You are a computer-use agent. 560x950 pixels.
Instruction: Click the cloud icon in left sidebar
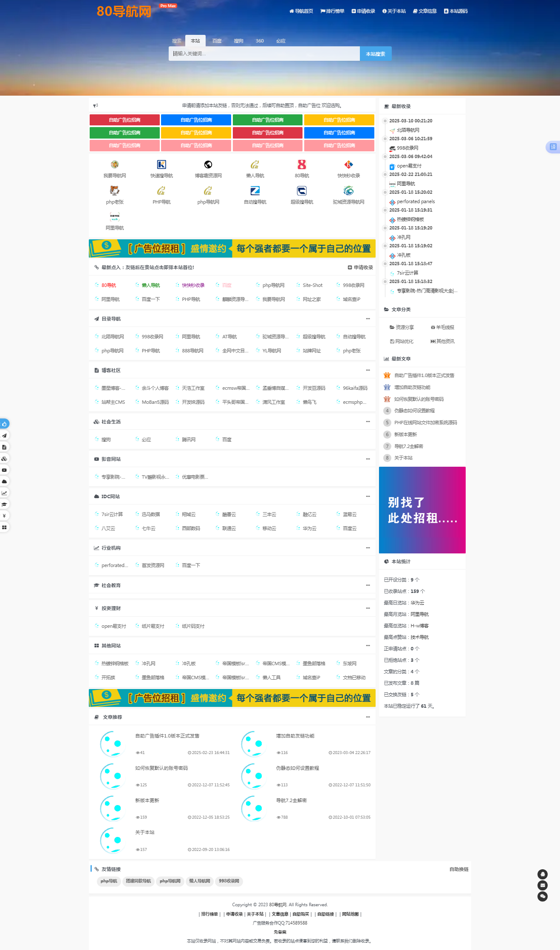click(x=4, y=481)
